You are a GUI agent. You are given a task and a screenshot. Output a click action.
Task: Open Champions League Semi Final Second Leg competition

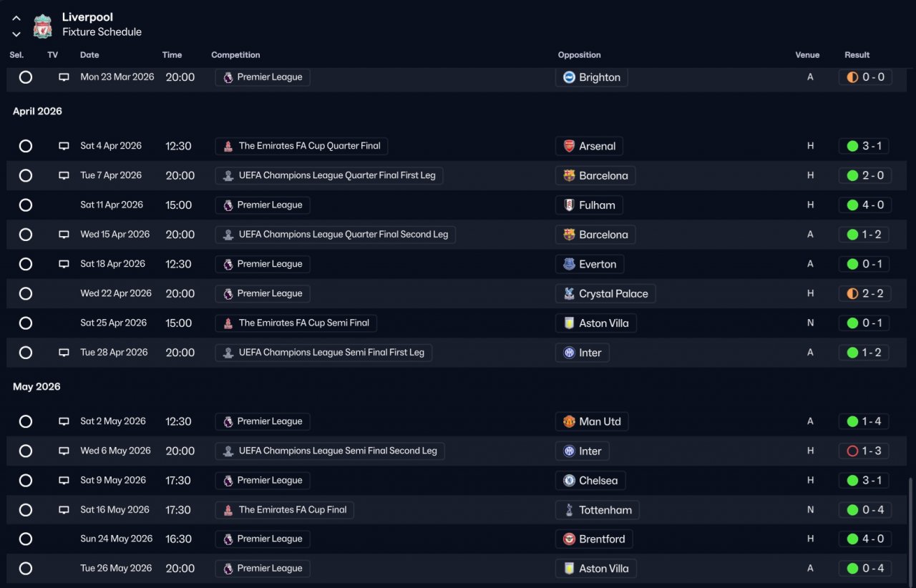[330, 451]
